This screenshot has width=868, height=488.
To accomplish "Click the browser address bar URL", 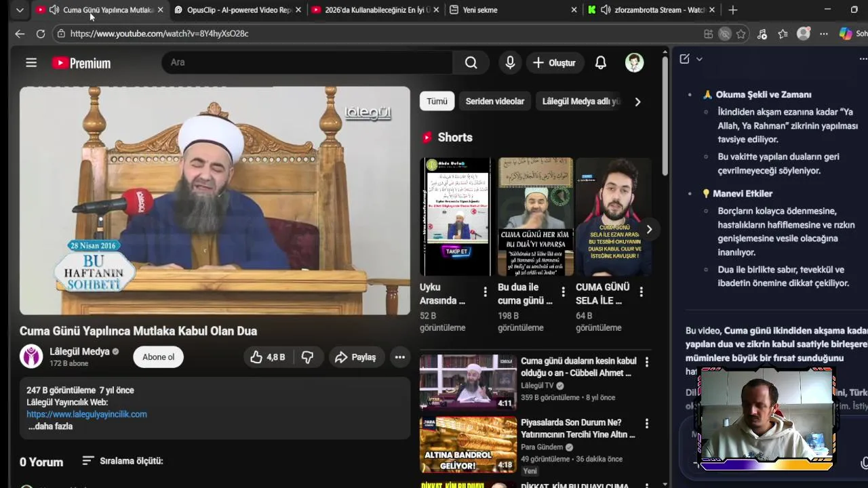I will 159,34.
